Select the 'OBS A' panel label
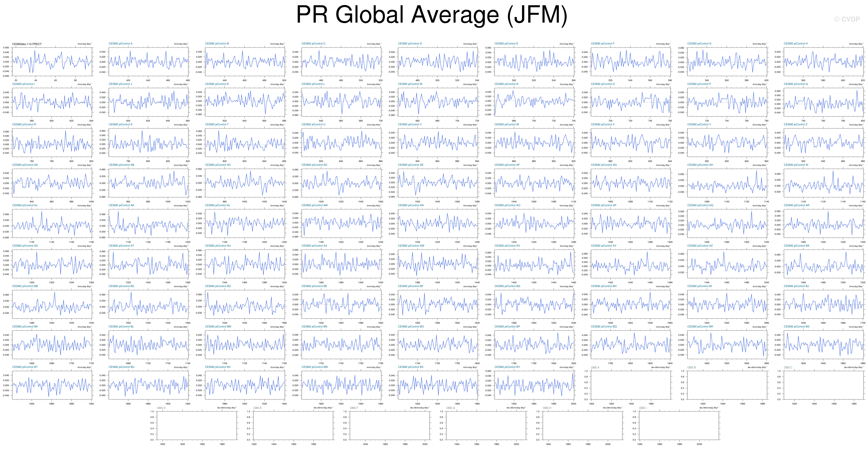Screen dimensions: 868x450 click(595, 368)
